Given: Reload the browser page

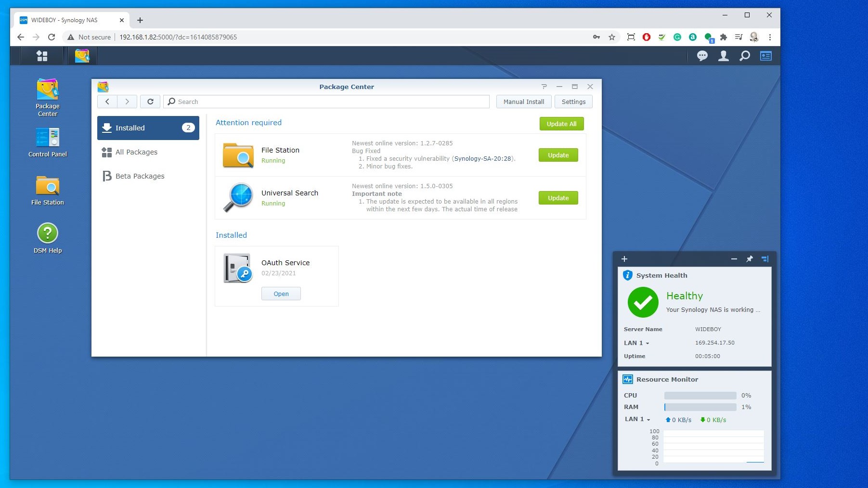Looking at the screenshot, I should [52, 37].
